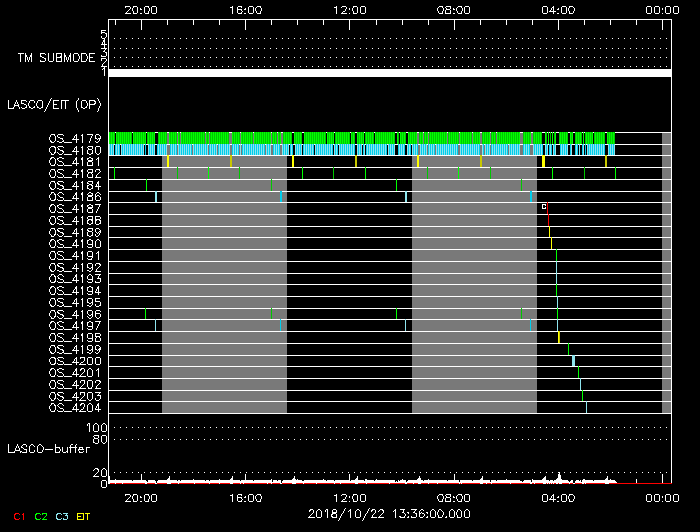Select the EIT legend entry
Screen dimensions: 700x532
[x=83, y=516]
